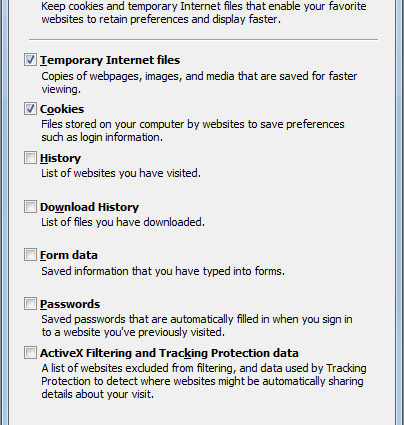Click the 'Form data' label text
The width and height of the screenshot is (404, 425).
click(69, 255)
